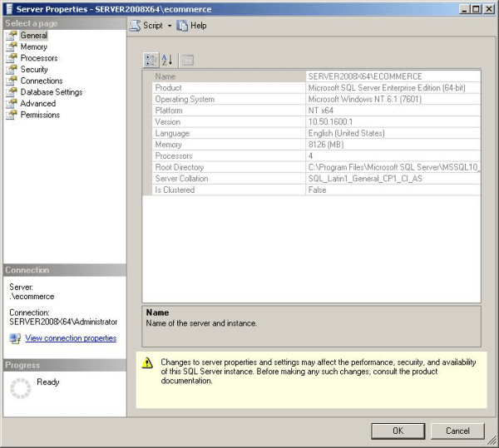The width and height of the screenshot is (499, 448).
Task: Click the C:\Program Files root directory value
Action: [x=394, y=167]
